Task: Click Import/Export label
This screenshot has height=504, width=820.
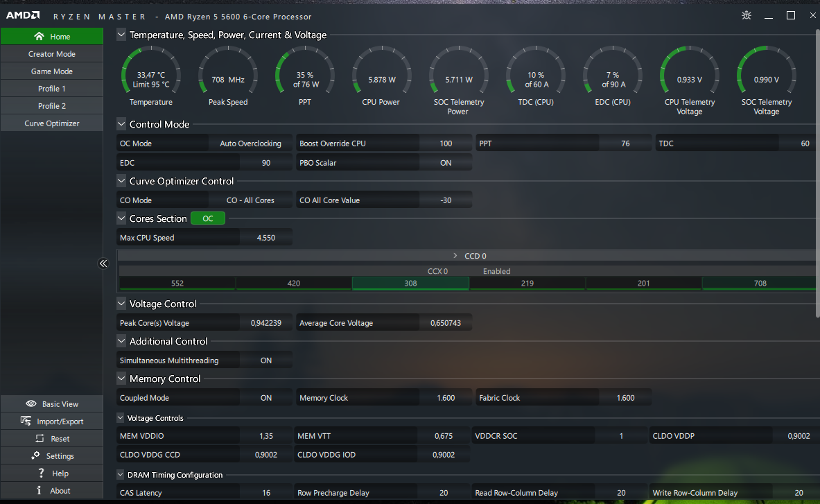Action: click(60, 422)
